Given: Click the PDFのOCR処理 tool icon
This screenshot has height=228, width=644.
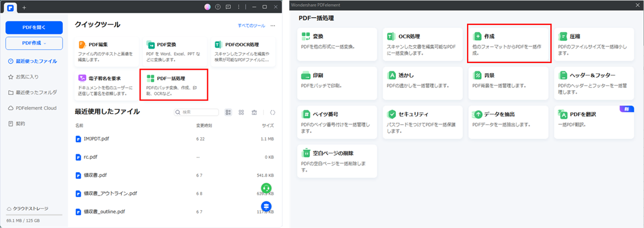Looking at the screenshot, I should (x=218, y=45).
